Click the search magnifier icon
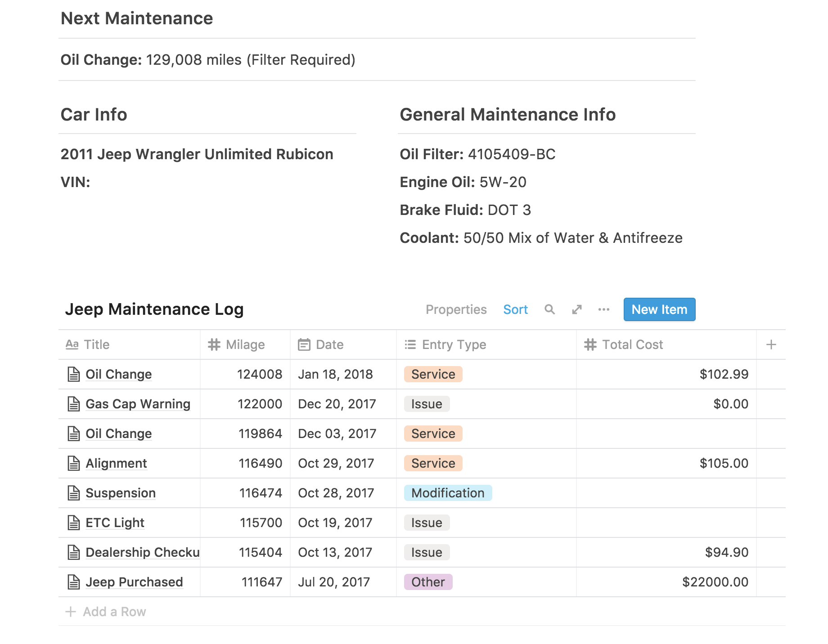 point(549,309)
